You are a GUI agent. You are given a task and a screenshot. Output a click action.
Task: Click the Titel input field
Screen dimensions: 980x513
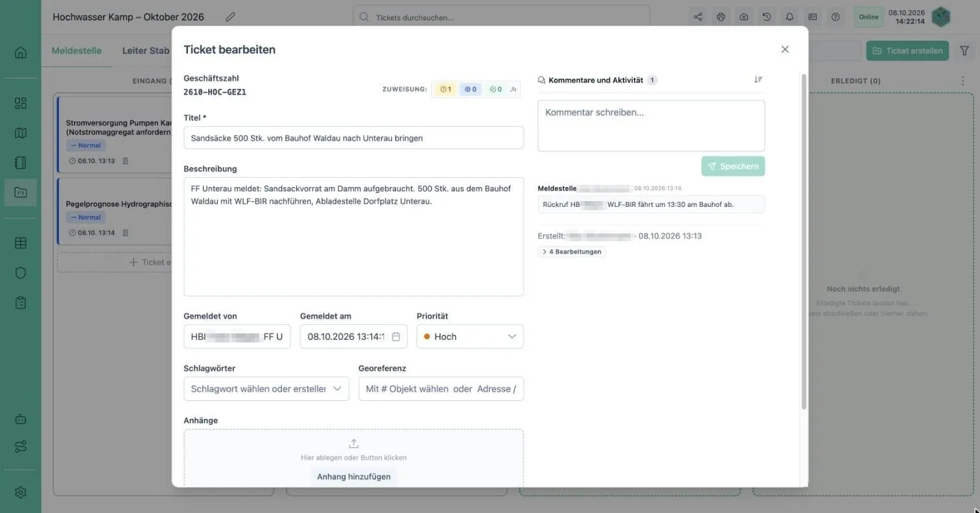(x=354, y=137)
